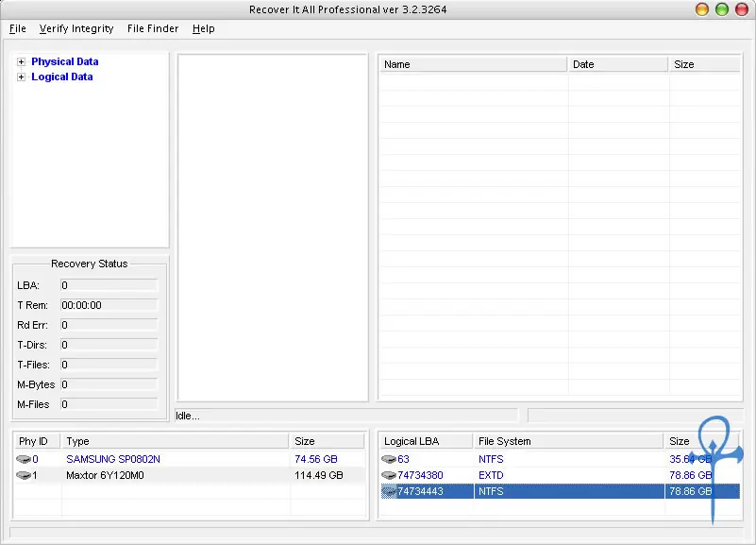Click the Phy ID column header

pyautogui.click(x=37, y=441)
